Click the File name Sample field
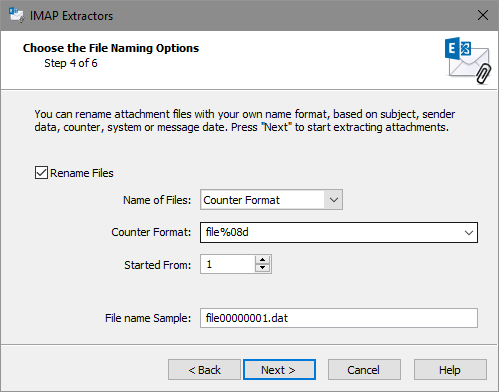Viewport: 499px width, 392px height. [339, 318]
